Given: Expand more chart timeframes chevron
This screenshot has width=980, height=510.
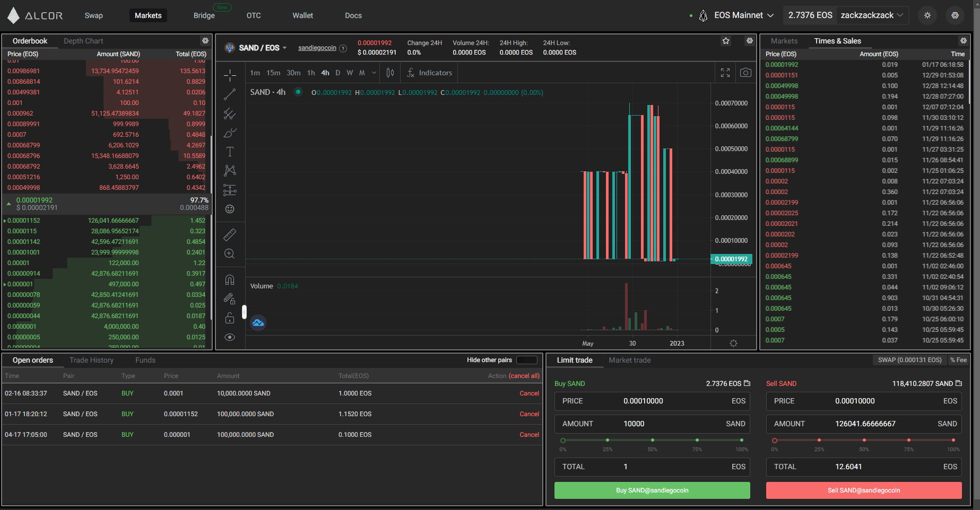Looking at the screenshot, I should pyautogui.click(x=374, y=73).
